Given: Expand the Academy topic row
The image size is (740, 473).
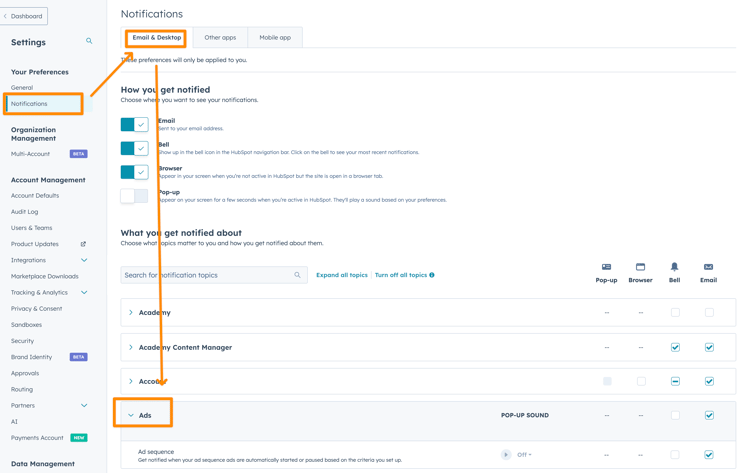Looking at the screenshot, I should point(131,313).
